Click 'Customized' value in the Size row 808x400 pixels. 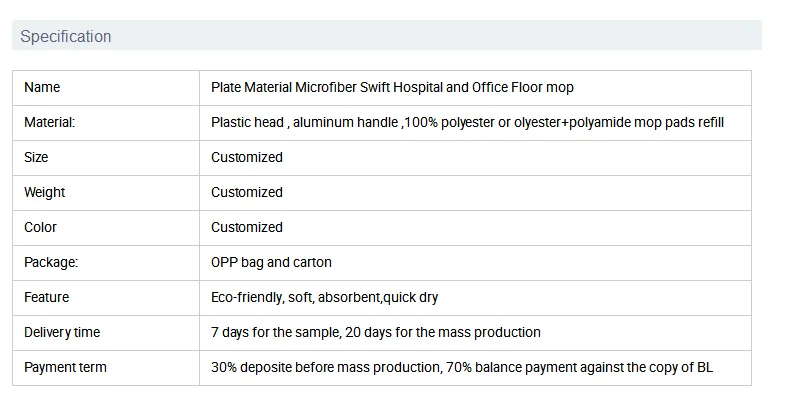pos(247,157)
